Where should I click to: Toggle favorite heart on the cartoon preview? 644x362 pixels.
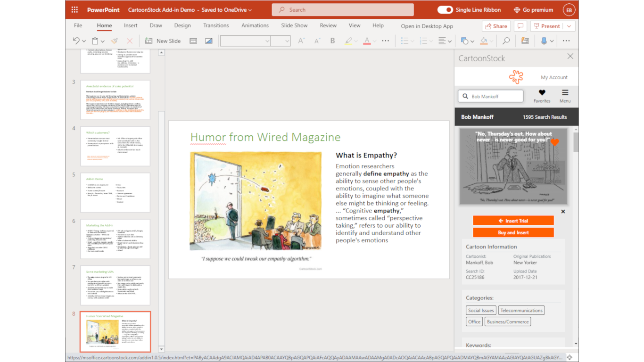(554, 142)
